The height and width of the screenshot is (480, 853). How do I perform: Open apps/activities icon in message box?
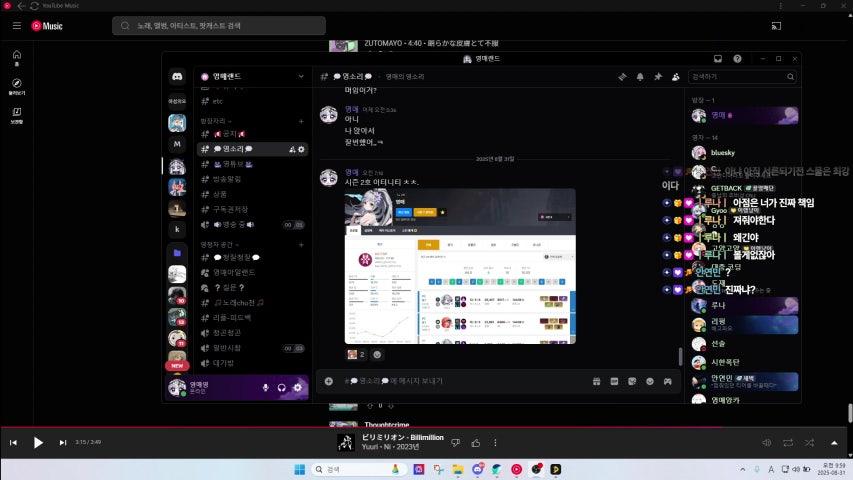667,381
